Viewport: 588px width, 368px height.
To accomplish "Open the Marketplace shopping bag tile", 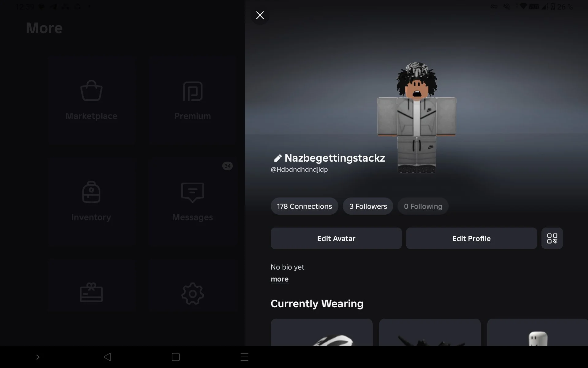I will tap(91, 100).
